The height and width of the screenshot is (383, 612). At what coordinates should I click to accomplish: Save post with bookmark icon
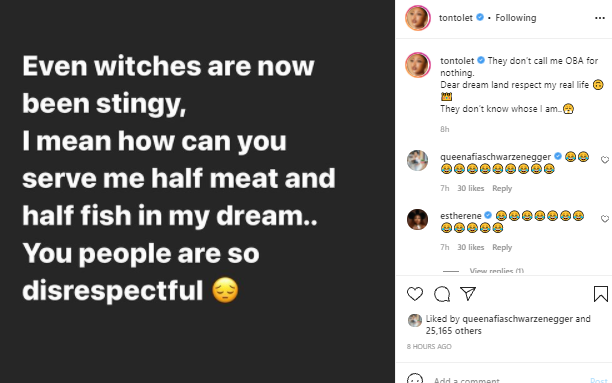point(601,294)
